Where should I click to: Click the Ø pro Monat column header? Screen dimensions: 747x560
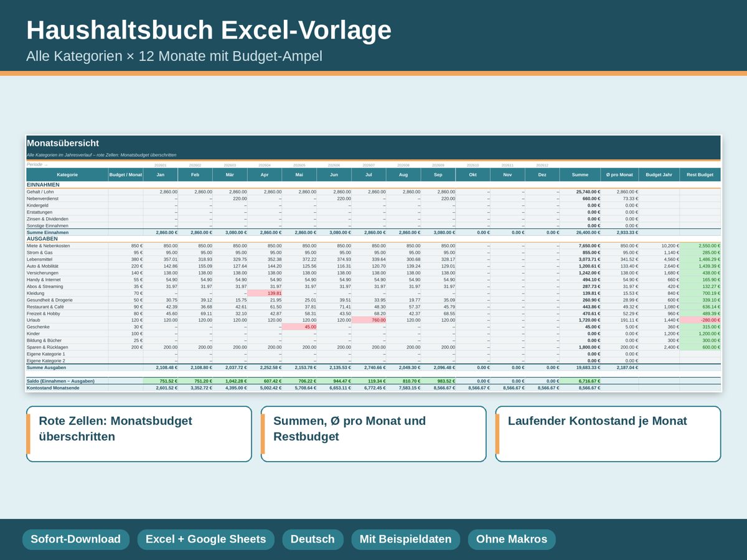[x=619, y=175]
